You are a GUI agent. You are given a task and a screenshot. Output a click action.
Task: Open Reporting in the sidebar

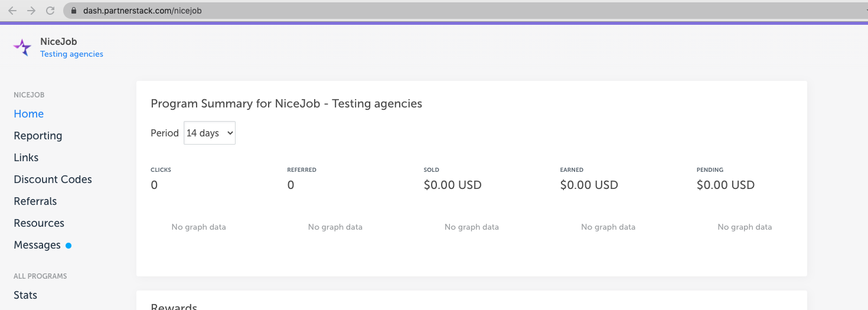pyautogui.click(x=38, y=136)
